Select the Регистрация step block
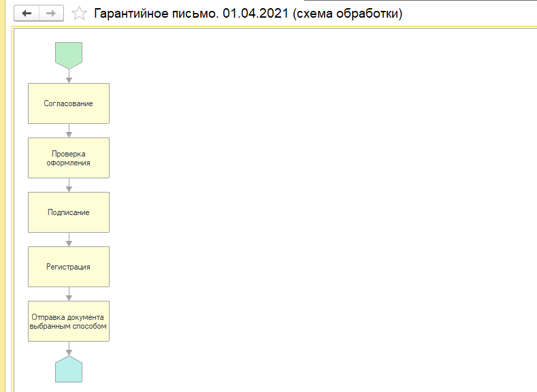Screen dimensions: 537x392 click(x=68, y=267)
